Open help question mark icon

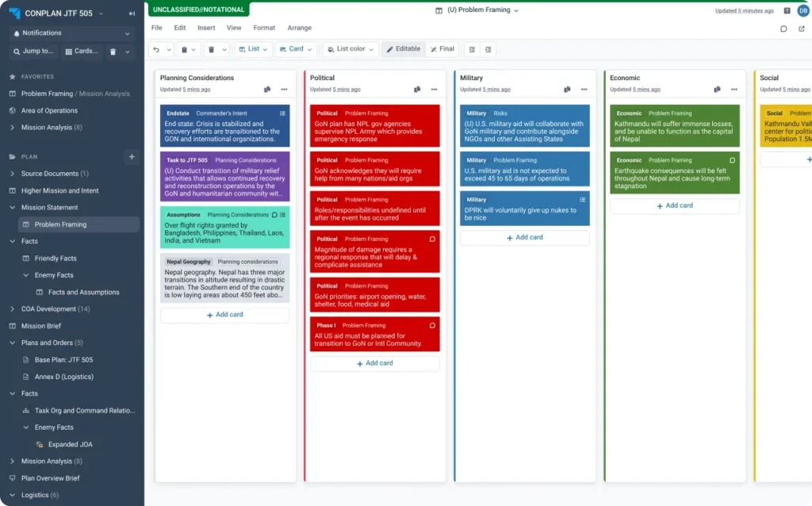coord(787,11)
